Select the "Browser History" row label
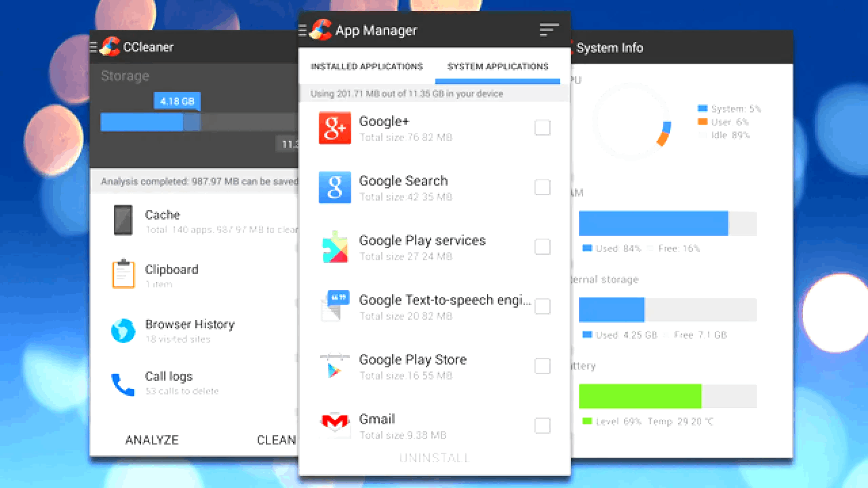 (x=190, y=324)
